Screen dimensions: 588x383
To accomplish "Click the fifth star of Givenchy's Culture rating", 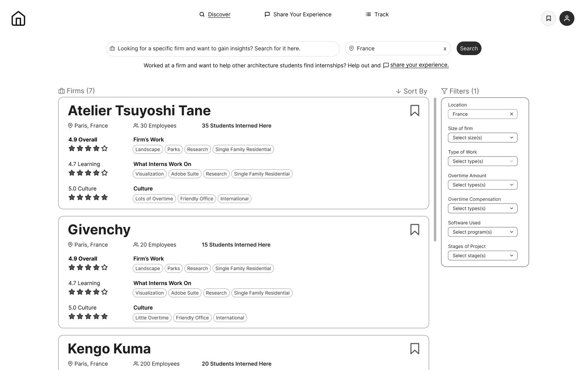I will point(104,316).
